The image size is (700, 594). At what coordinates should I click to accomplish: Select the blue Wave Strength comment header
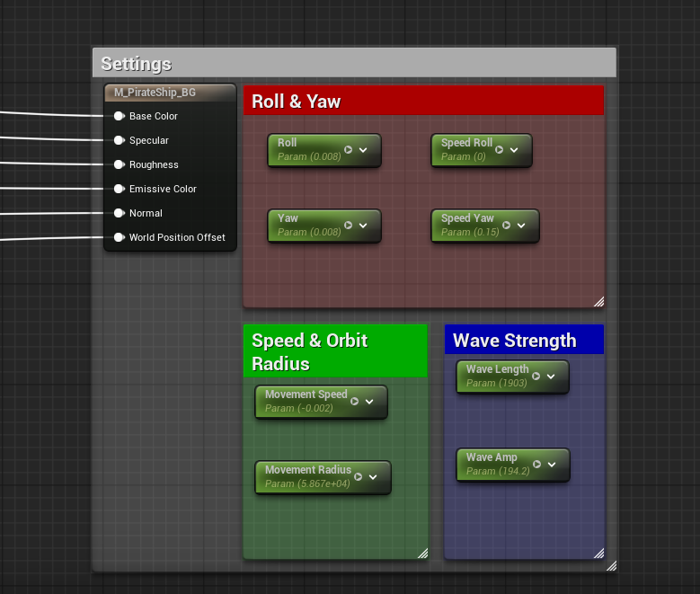coord(523,340)
